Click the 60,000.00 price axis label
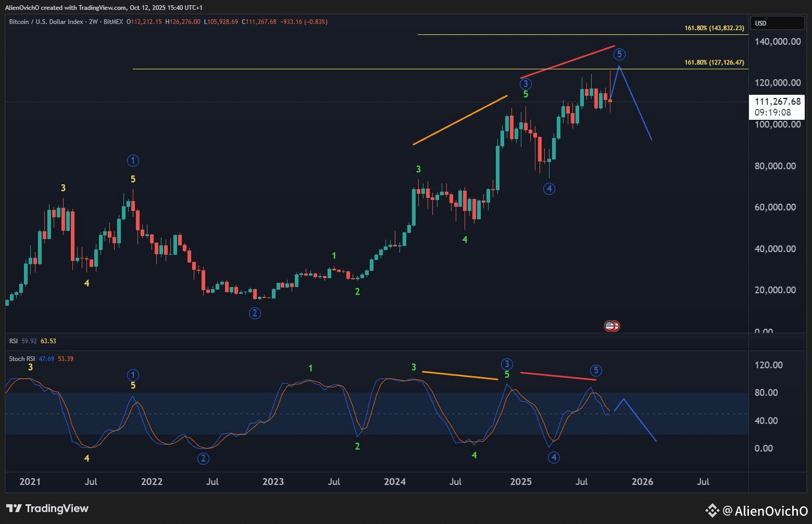812x524 pixels. [776, 207]
